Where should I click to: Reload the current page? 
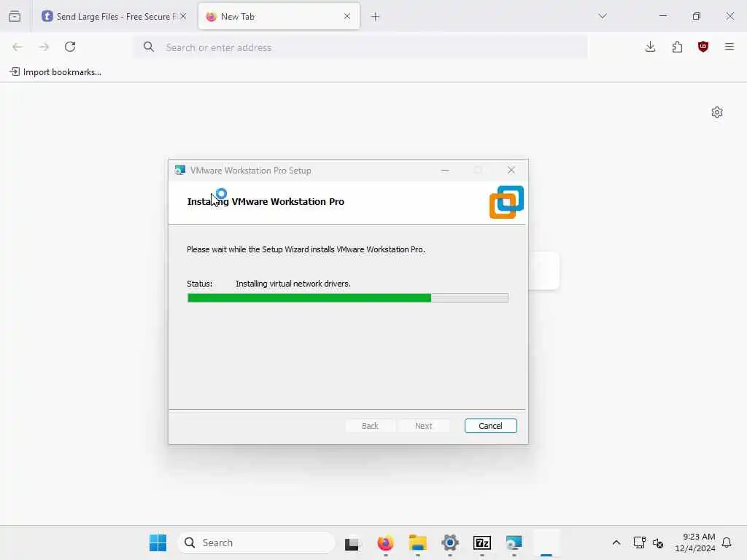[70, 47]
